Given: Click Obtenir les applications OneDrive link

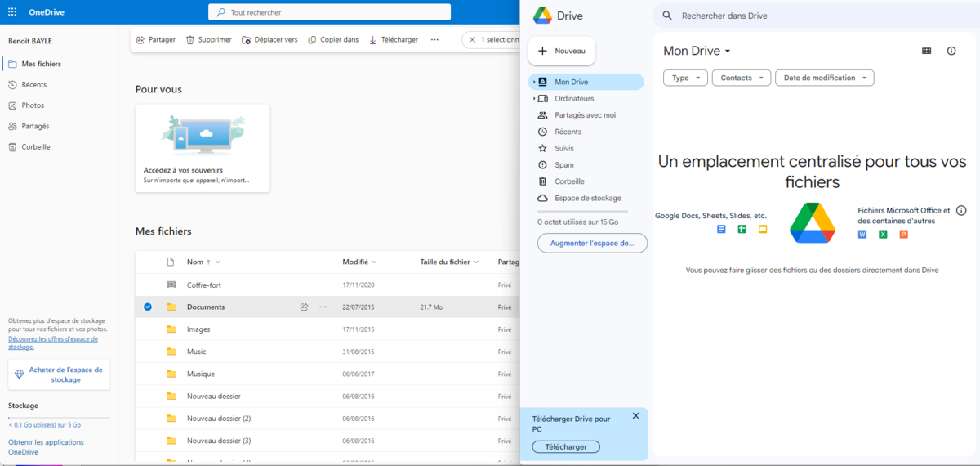Looking at the screenshot, I should (46, 447).
